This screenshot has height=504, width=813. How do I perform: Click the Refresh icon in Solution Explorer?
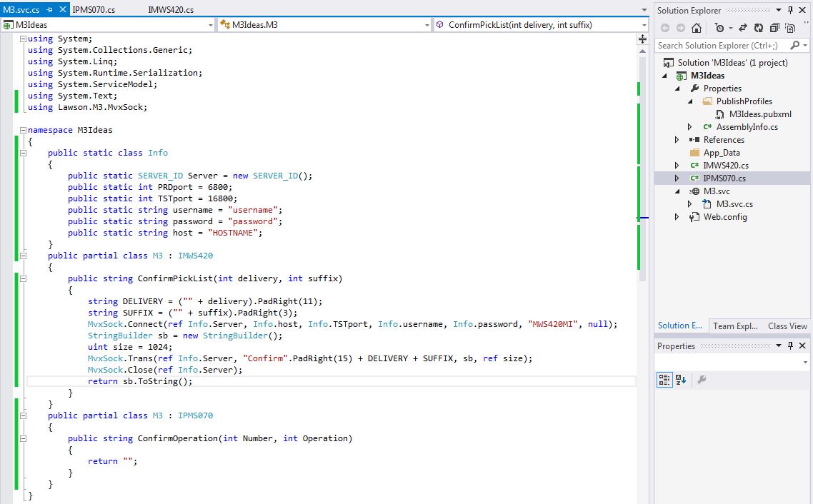(758, 28)
